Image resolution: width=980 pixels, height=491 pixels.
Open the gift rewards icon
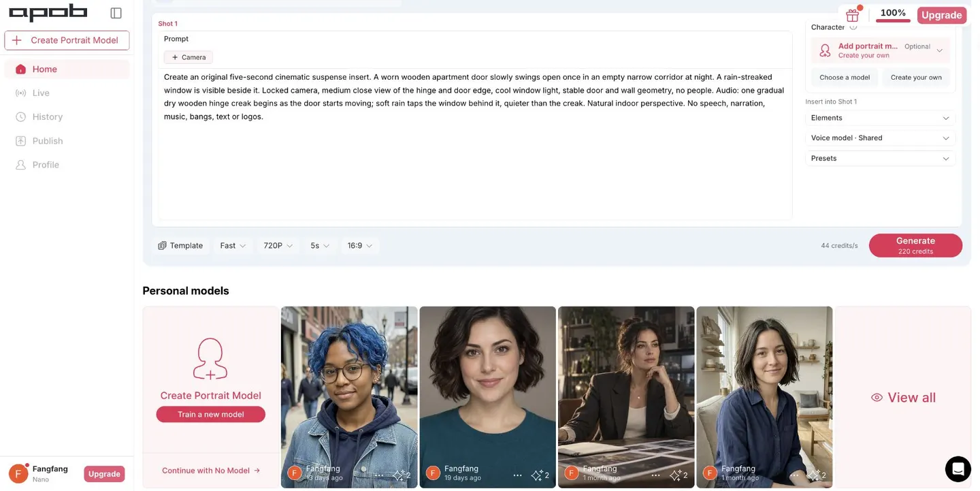coord(853,15)
